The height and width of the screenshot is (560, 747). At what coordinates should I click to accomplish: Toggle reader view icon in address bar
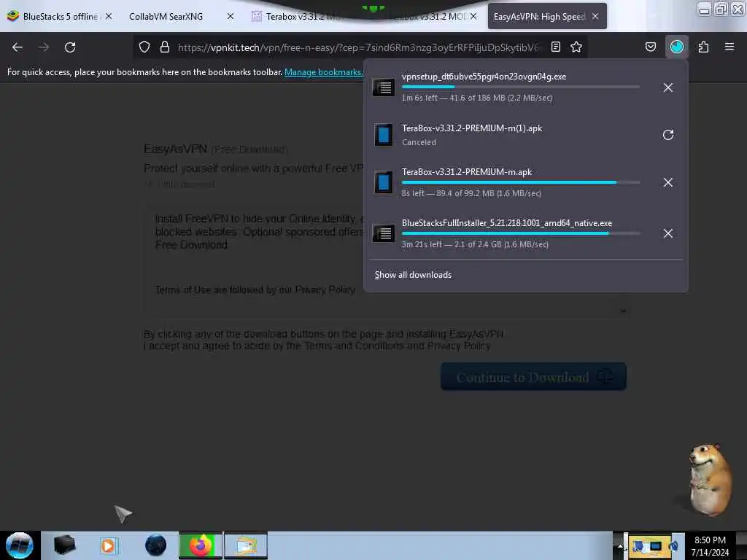555,47
